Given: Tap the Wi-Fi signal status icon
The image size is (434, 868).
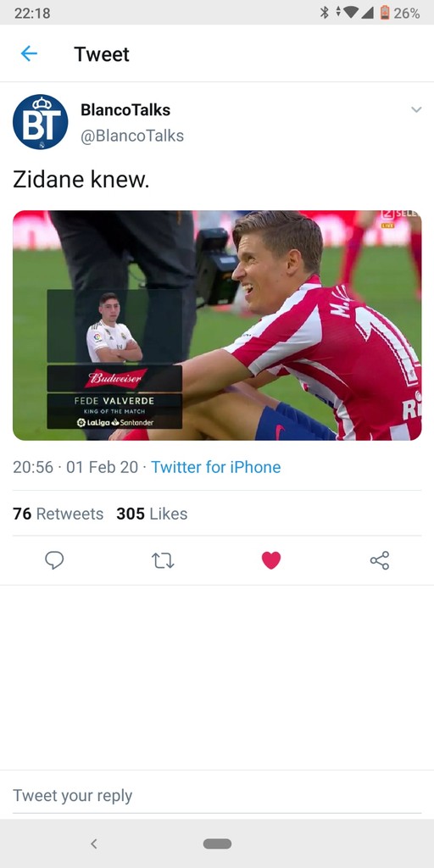Looking at the screenshot, I should pos(350,13).
